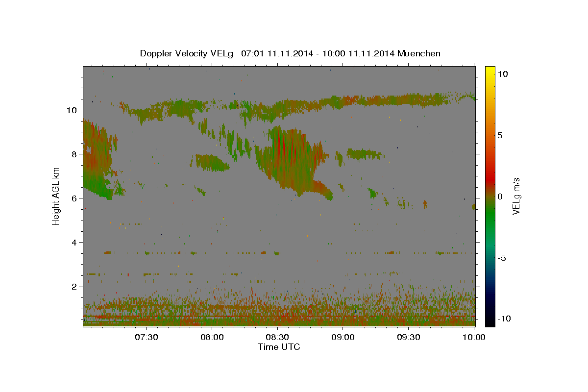Click the height tick label 2
This screenshot has width=588, height=392.
tap(74, 286)
